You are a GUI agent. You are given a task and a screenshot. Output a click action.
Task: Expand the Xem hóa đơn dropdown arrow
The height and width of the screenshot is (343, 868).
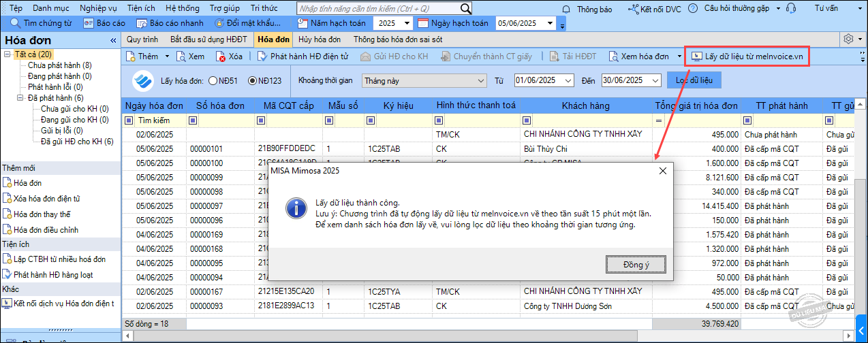coord(679,56)
